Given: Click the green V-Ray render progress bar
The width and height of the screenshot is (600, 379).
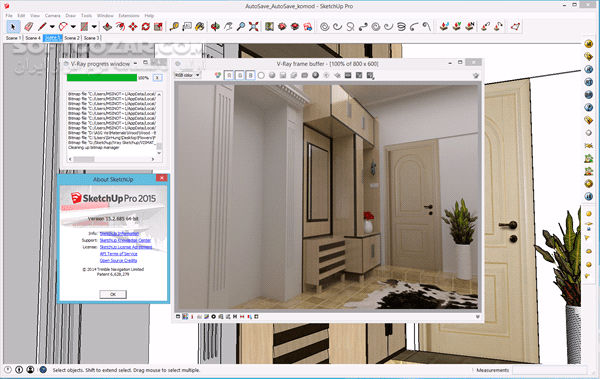Looking at the screenshot, I should click(102, 78).
